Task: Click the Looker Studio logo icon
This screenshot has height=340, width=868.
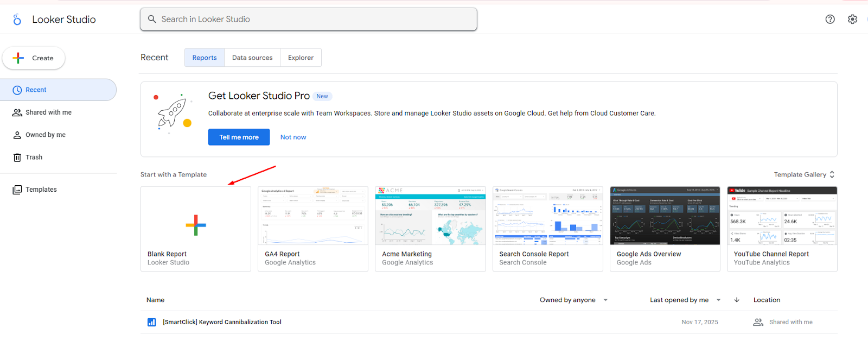Action: point(17,20)
